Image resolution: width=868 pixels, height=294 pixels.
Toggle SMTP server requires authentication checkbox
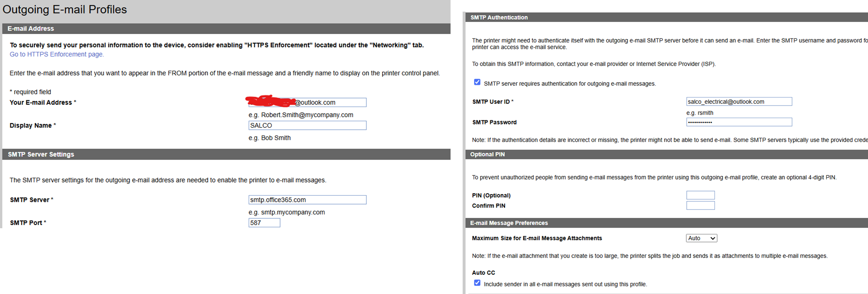click(477, 82)
